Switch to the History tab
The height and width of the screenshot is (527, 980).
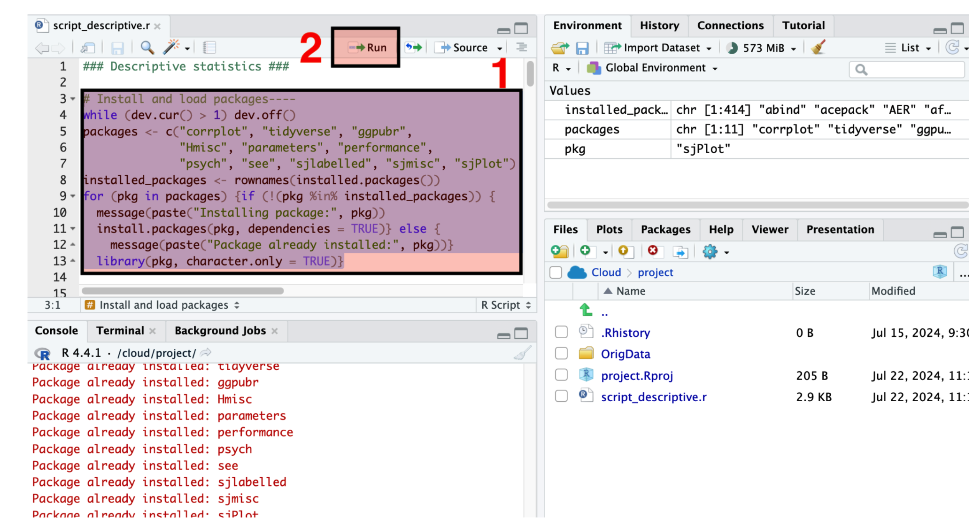click(x=660, y=26)
